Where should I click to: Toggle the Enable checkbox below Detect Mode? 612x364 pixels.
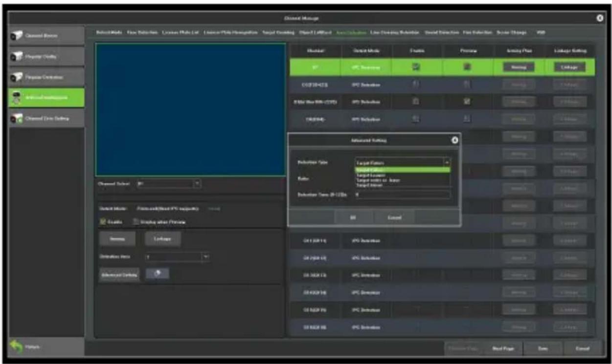click(103, 222)
